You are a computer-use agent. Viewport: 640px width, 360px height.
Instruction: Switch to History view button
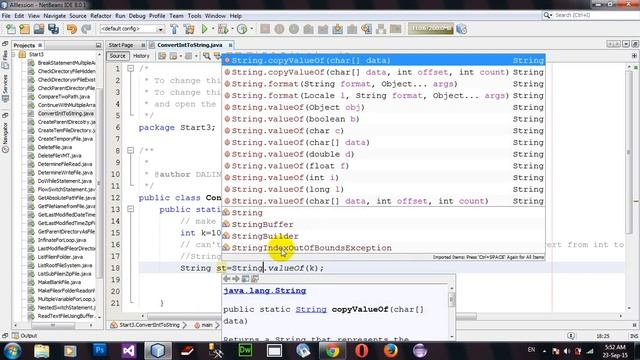(x=141, y=56)
